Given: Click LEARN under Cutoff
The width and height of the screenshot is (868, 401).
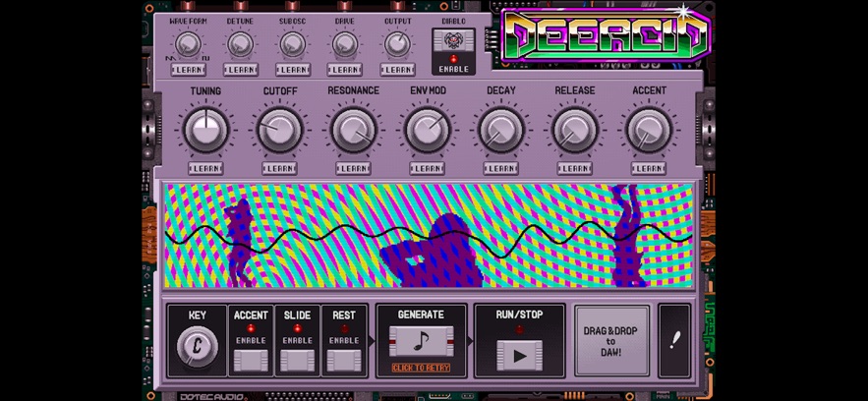Looking at the screenshot, I should (x=279, y=168).
